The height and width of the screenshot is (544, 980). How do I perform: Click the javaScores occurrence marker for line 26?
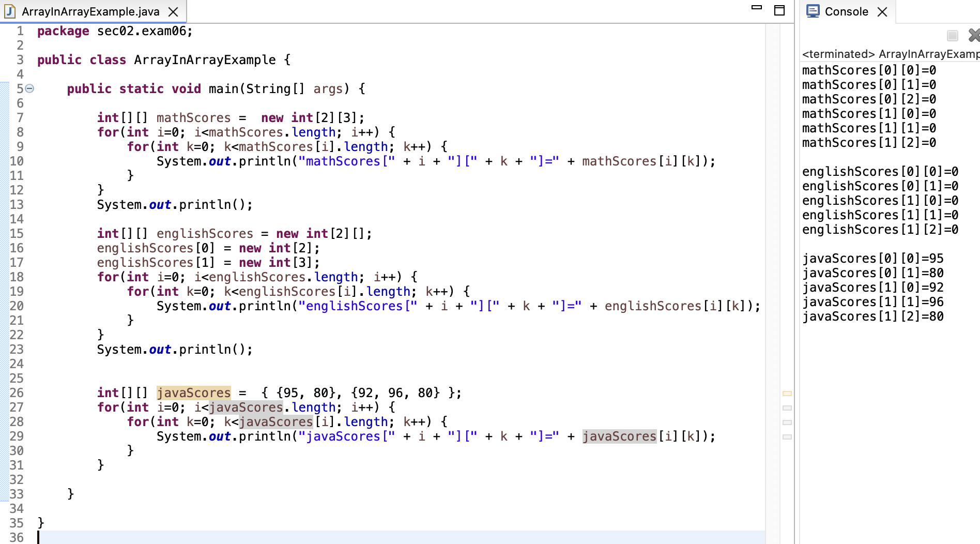click(787, 394)
